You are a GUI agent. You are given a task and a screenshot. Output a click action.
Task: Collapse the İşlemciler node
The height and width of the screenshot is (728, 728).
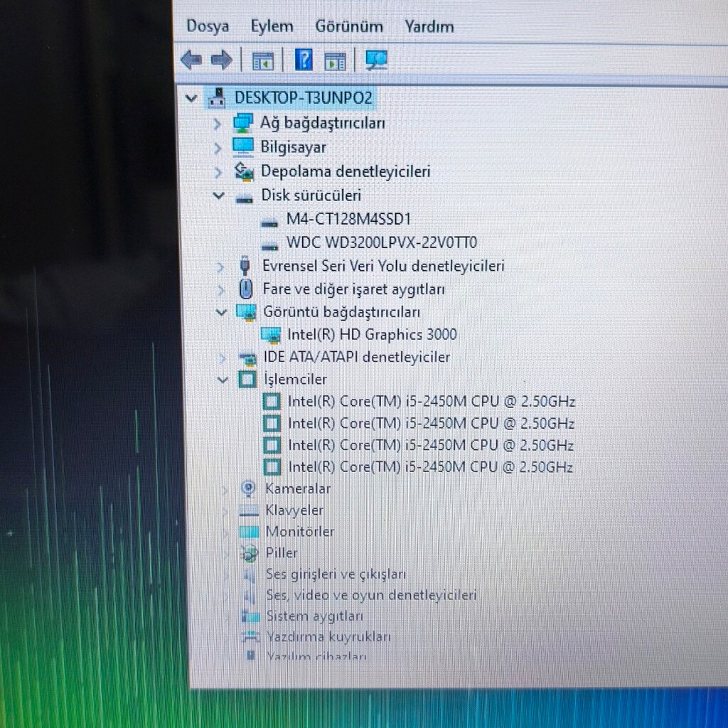click(223, 380)
